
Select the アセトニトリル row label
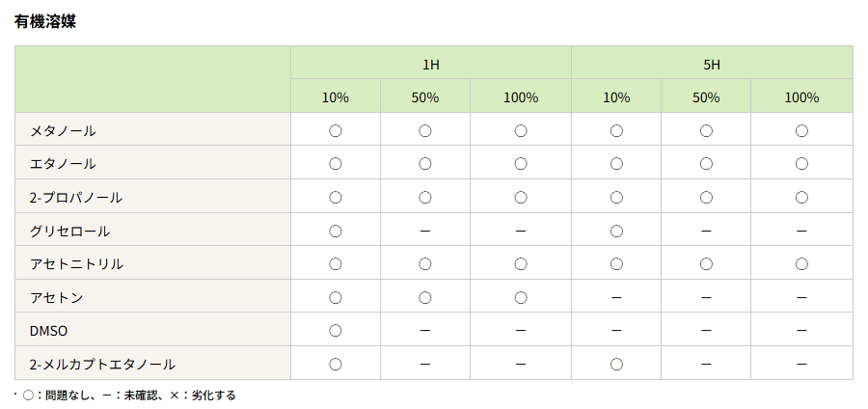click(77, 263)
